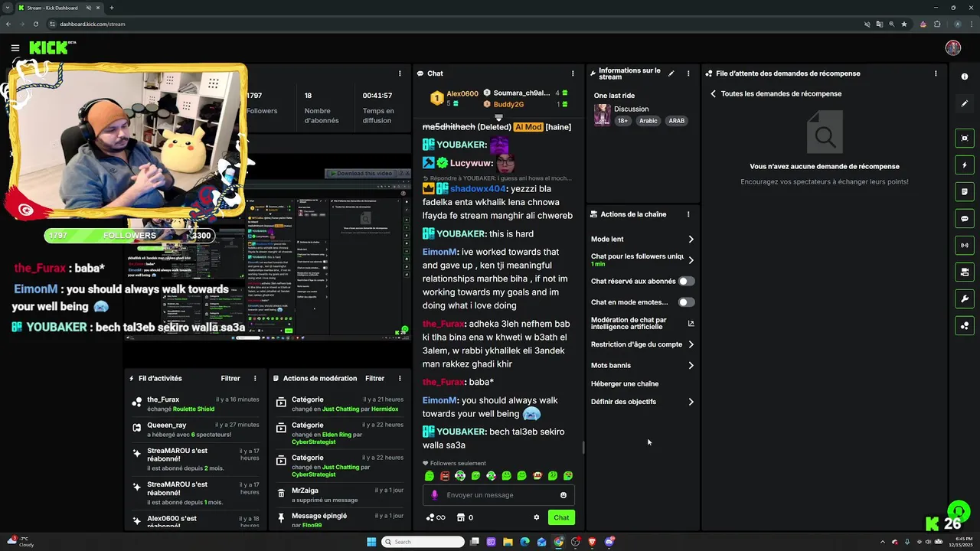Click the Arabic language tag
The height and width of the screenshot is (551, 980).
(x=648, y=121)
